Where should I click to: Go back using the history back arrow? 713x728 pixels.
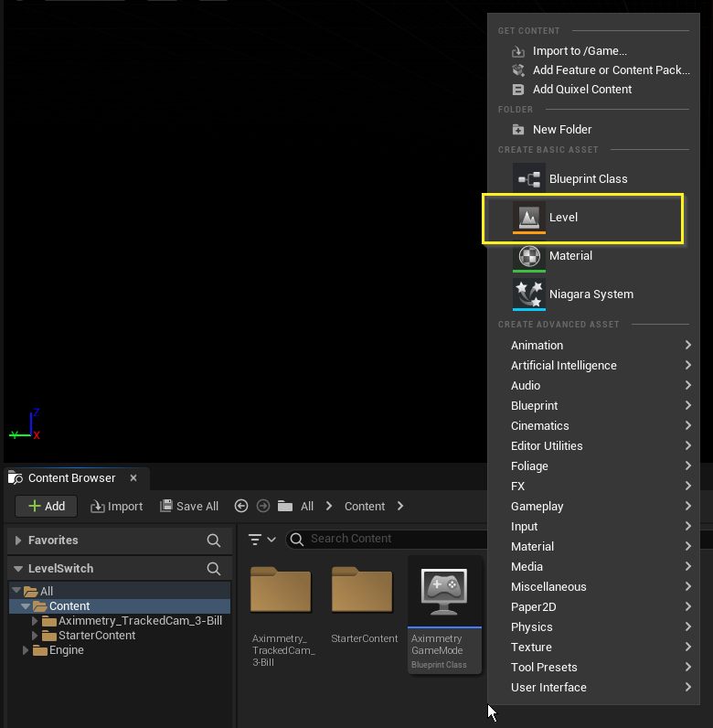pyautogui.click(x=241, y=506)
